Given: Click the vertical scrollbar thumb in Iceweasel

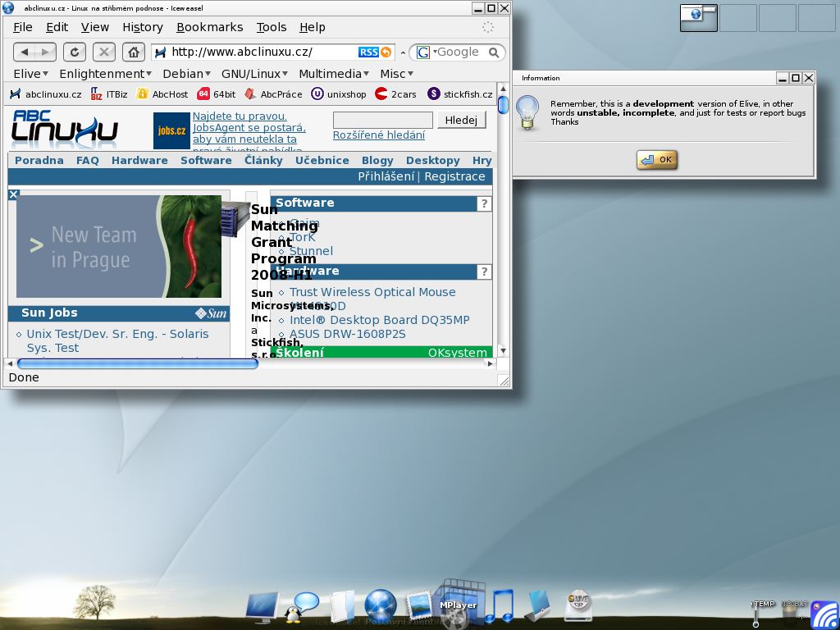Looking at the screenshot, I should (503, 104).
